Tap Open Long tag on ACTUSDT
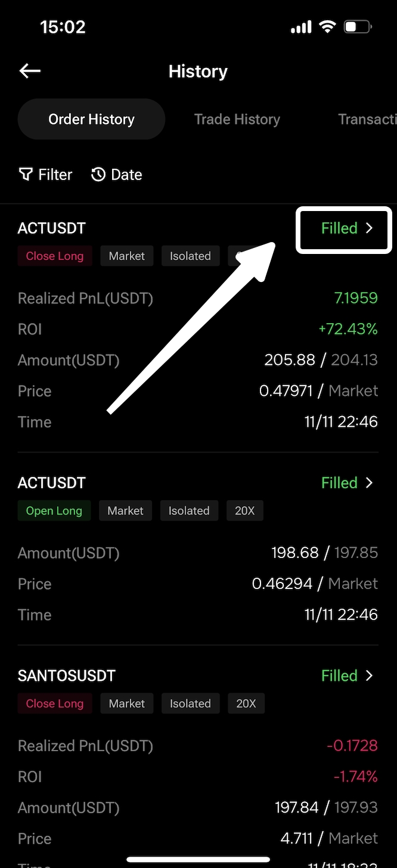The height and width of the screenshot is (868, 397). point(54,510)
